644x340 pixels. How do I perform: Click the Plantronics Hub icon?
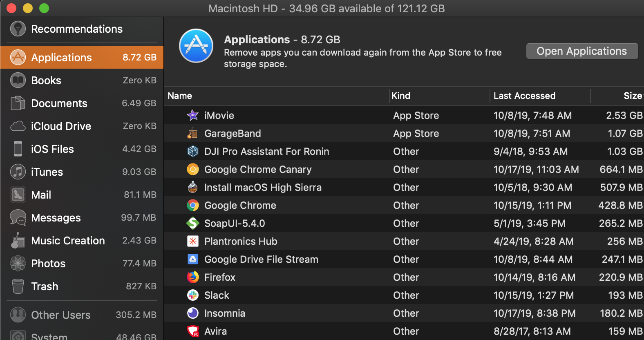[192, 241]
